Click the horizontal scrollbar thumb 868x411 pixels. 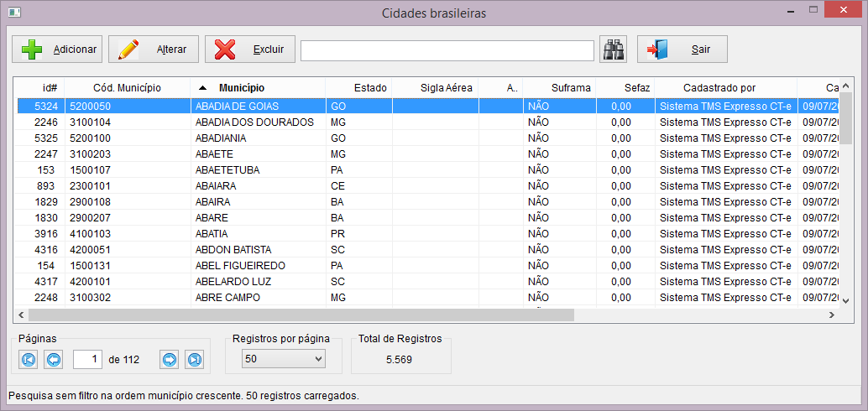coord(301,315)
